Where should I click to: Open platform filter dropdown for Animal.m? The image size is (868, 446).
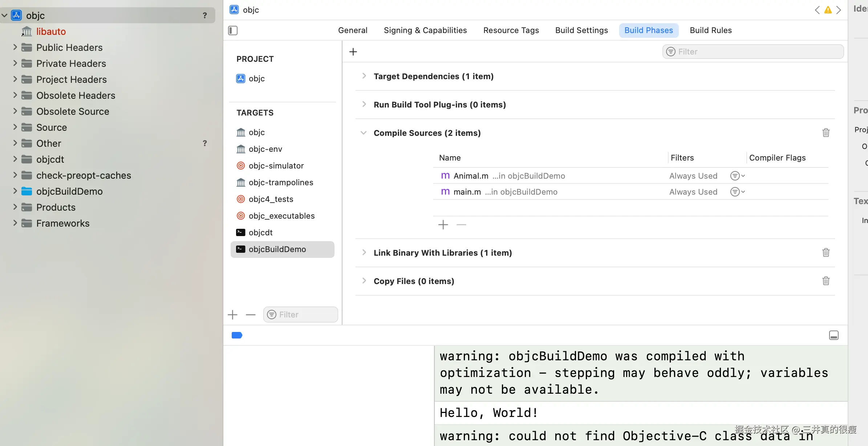pos(737,176)
